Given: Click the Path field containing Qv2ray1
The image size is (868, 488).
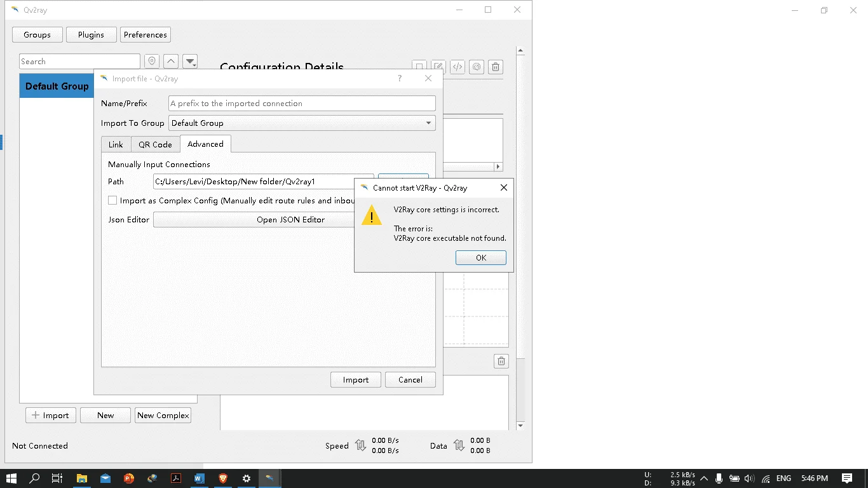Looking at the screenshot, I should pyautogui.click(x=263, y=182).
